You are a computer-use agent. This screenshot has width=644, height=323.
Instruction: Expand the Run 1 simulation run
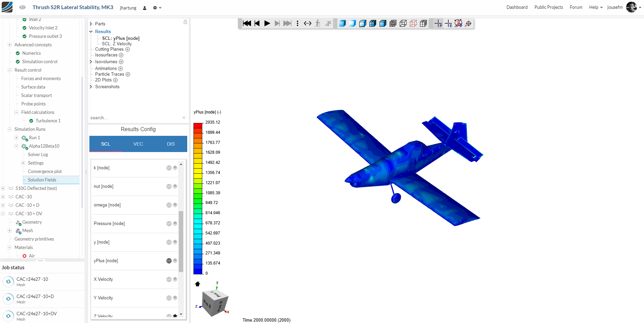16,138
